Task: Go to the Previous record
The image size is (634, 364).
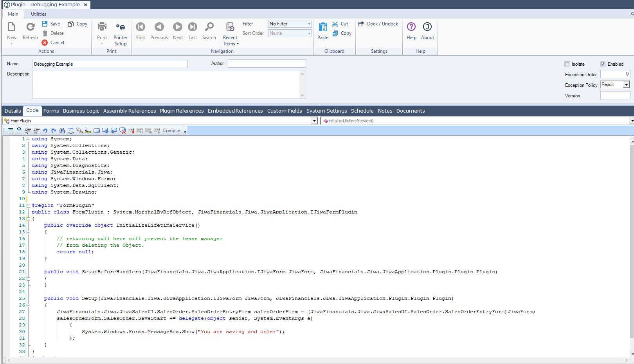Action: pyautogui.click(x=159, y=27)
